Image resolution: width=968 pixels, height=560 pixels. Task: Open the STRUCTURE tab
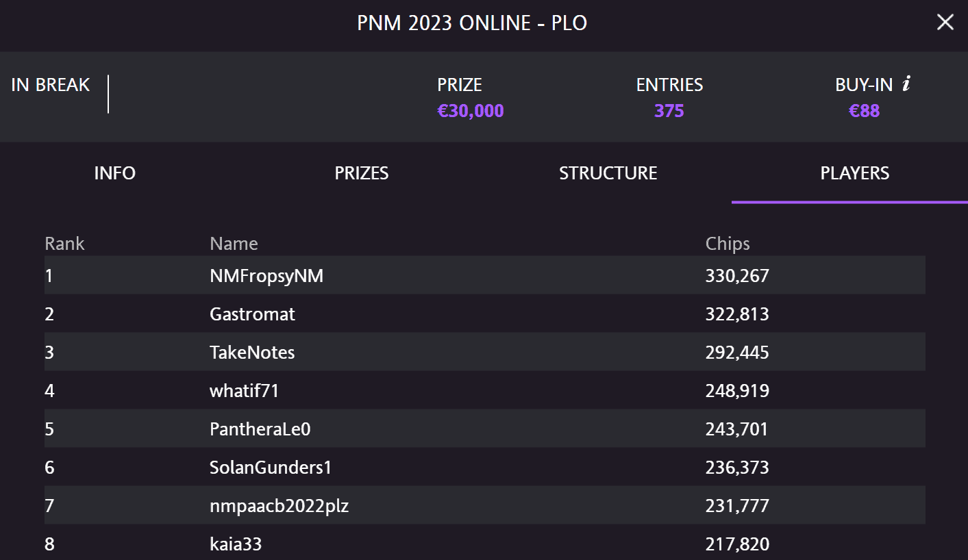click(x=608, y=173)
